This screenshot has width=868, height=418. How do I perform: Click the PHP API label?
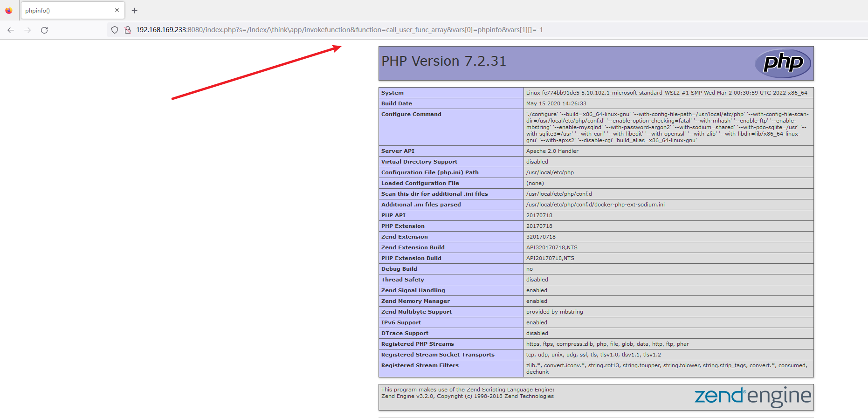(x=393, y=215)
